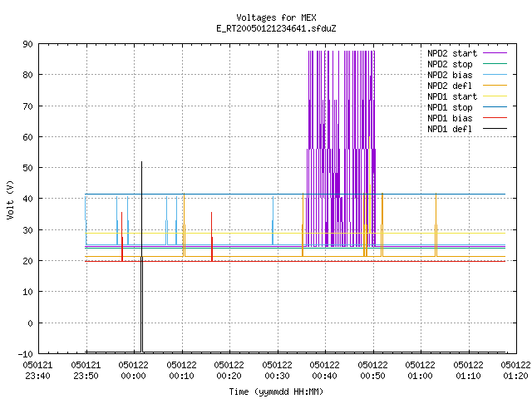Click the y-axis tick value 80
532x399 pixels.
(x=27, y=75)
